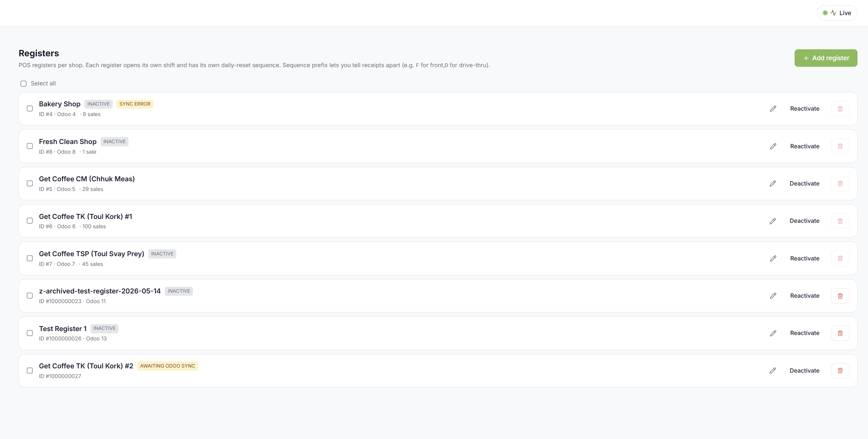This screenshot has width=868, height=439.
Task: Delete Get Coffee TSP (Toul Svay Prey)
Action: [x=840, y=259]
